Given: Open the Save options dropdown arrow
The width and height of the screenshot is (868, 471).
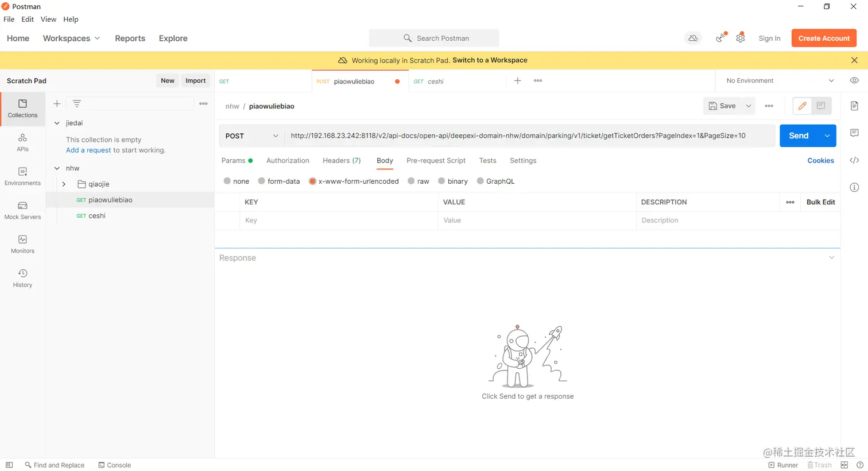Looking at the screenshot, I should 749,106.
